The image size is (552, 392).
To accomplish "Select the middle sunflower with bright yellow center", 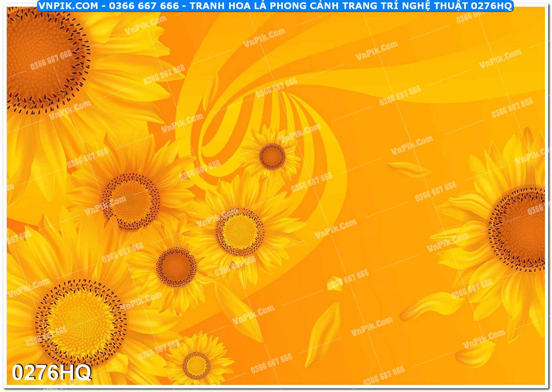I will coord(240,232).
